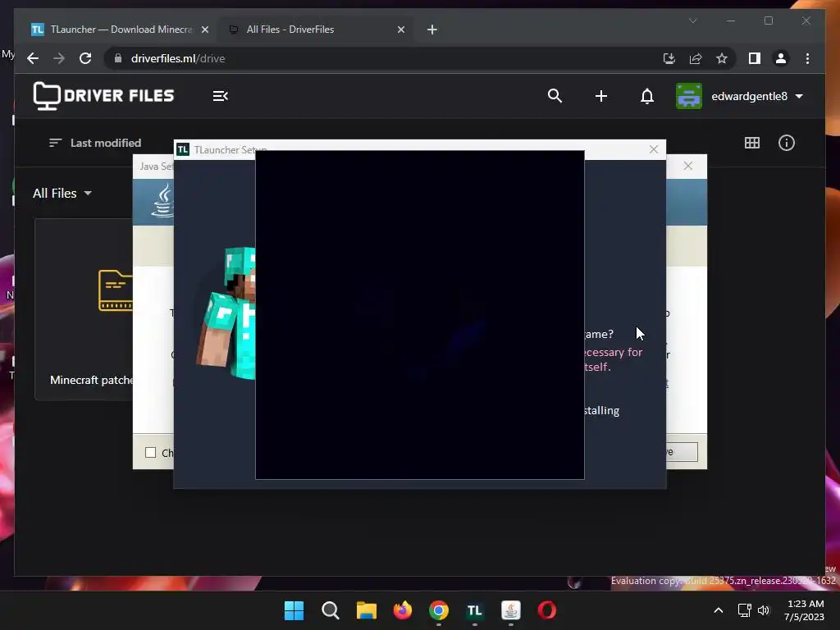Close the TLauncher Setup window
840x630 pixels.
pos(654,149)
